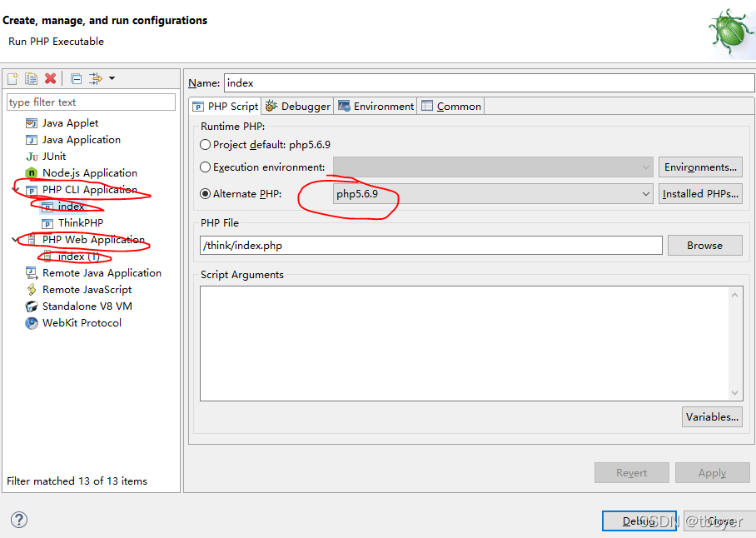Collapse the PHP Web Application node

pyautogui.click(x=16, y=240)
